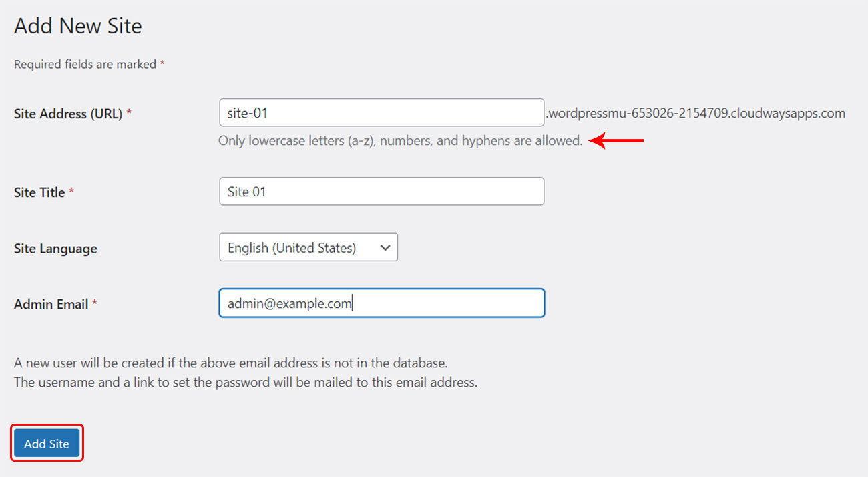
Task: Click the 'username and a link' notice line
Action: (x=246, y=383)
